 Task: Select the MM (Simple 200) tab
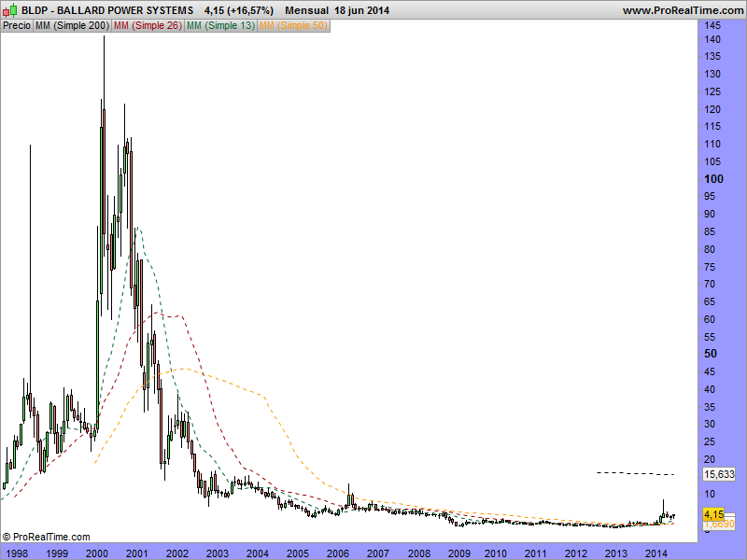71,25
